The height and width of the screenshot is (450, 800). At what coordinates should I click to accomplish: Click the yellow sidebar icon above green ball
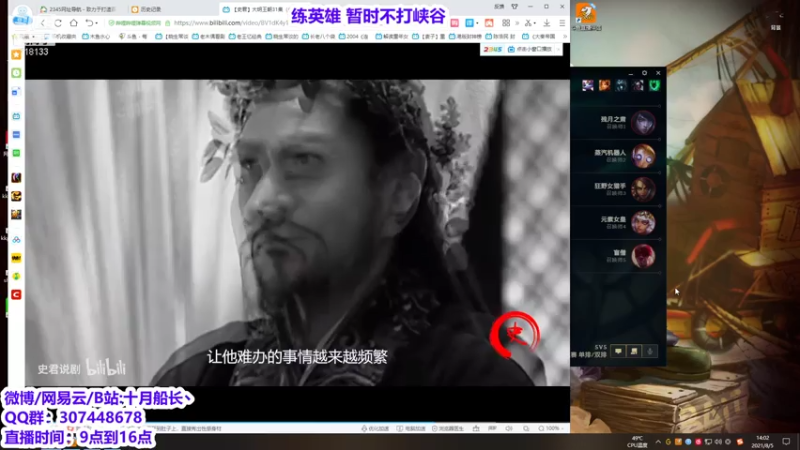click(16, 258)
